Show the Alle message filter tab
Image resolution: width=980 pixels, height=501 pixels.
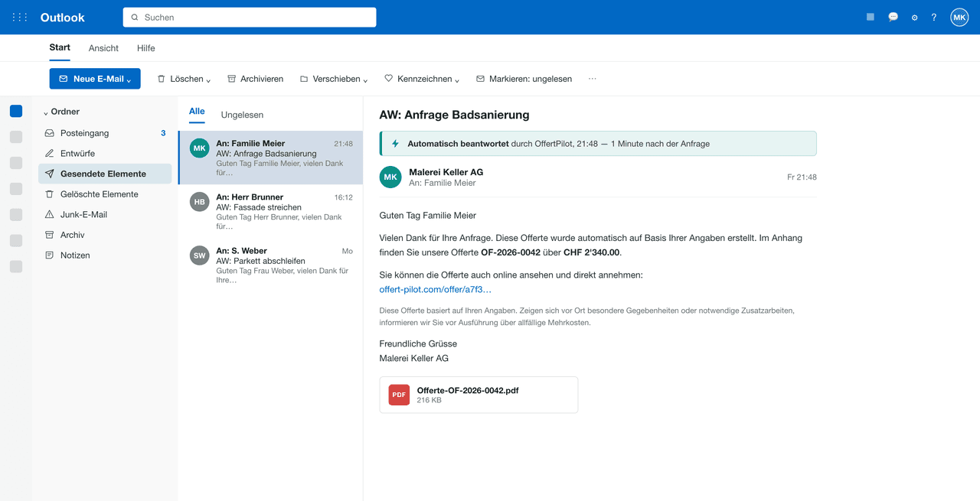pos(197,112)
